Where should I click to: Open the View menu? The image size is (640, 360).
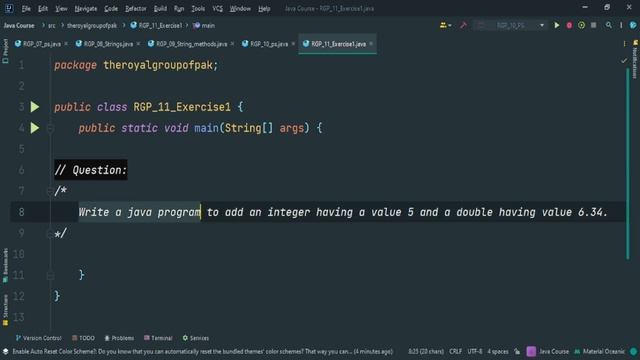click(61, 9)
